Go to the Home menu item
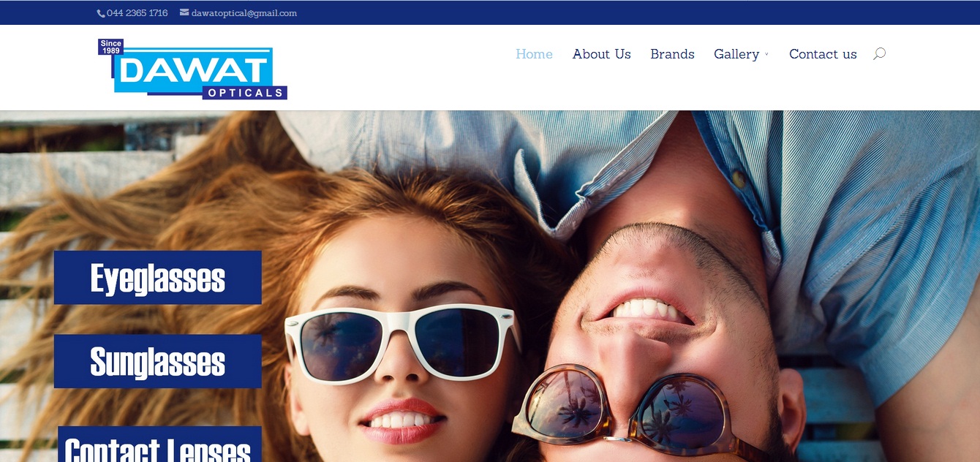The image size is (980, 462). click(x=534, y=54)
